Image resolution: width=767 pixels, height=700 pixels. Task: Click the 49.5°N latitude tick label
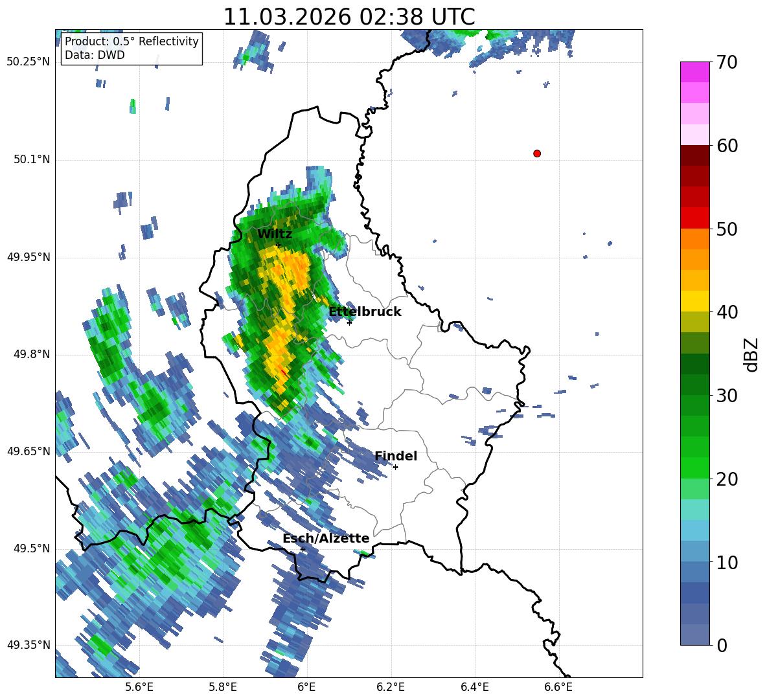(32, 548)
